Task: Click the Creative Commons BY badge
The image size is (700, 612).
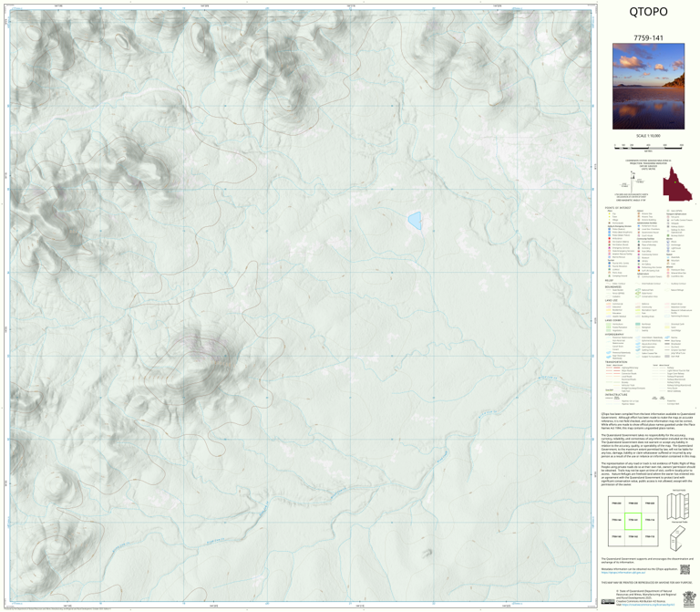Action: 607,602
